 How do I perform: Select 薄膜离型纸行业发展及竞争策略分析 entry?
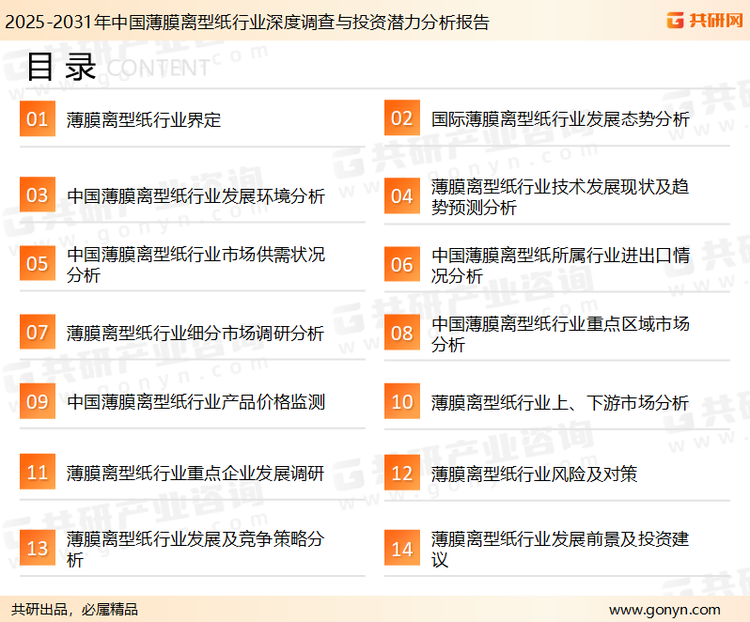tap(196, 549)
